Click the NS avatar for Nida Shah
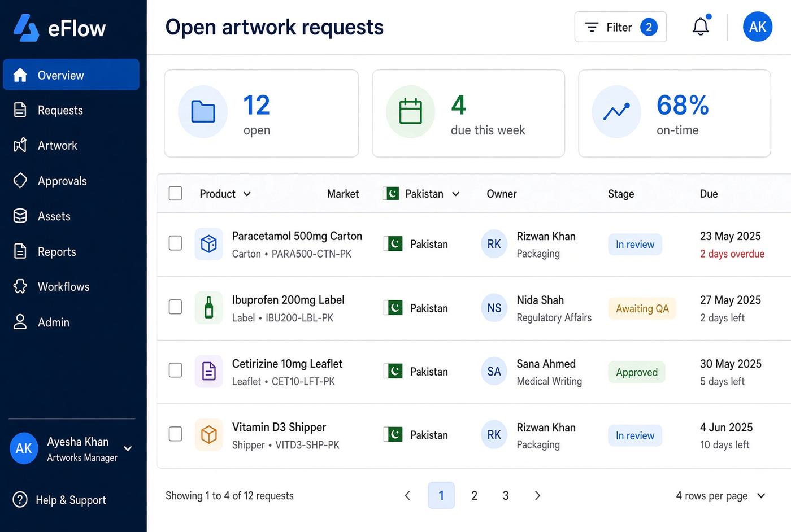Screen dimensions: 791x532 click(494, 308)
